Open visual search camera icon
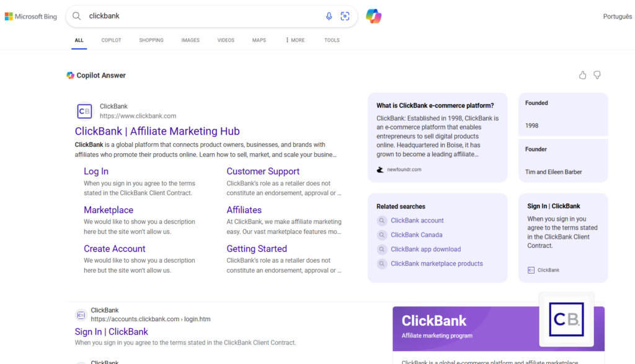The image size is (635, 364). 345,16
